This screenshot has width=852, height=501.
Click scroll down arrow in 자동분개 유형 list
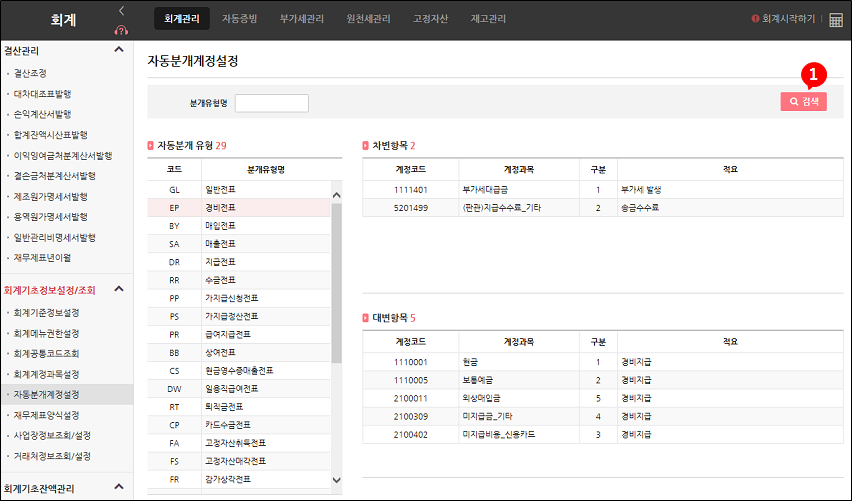pos(336,480)
